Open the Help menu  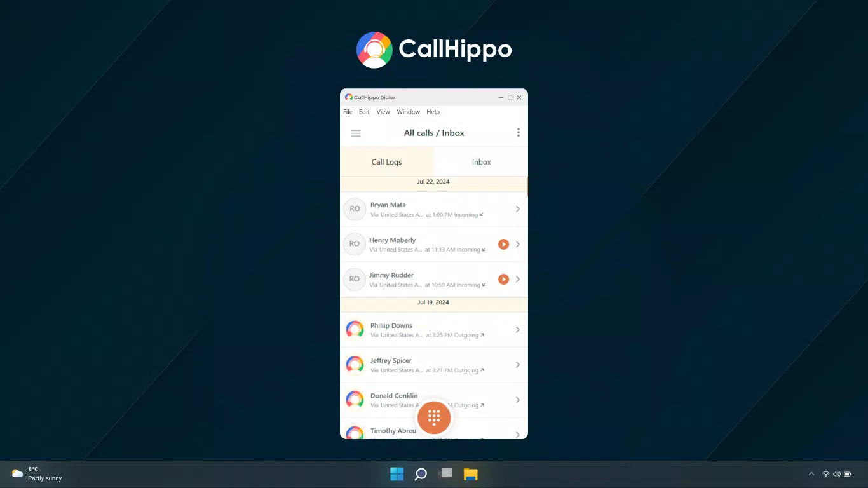click(x=433, y=112)
